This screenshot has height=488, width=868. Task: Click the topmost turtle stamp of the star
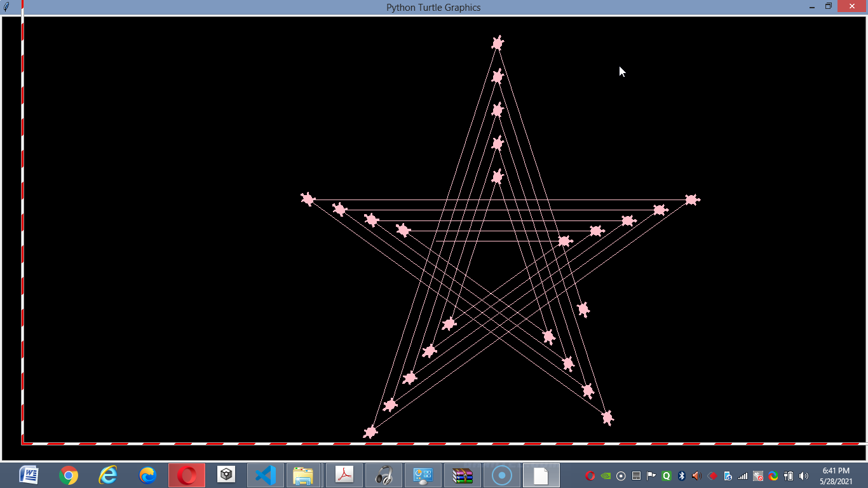coord(498,43)
